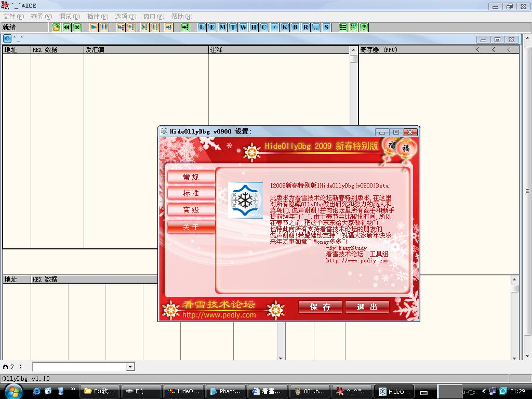Click the Open file toolbar icon

tap(56, 28)
